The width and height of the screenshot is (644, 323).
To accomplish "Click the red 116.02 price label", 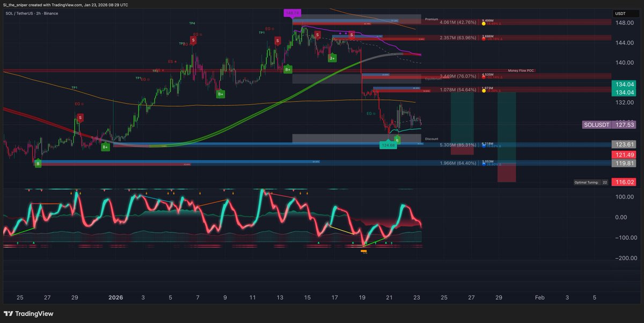I will pyautogui.click(x=624, y=182).
